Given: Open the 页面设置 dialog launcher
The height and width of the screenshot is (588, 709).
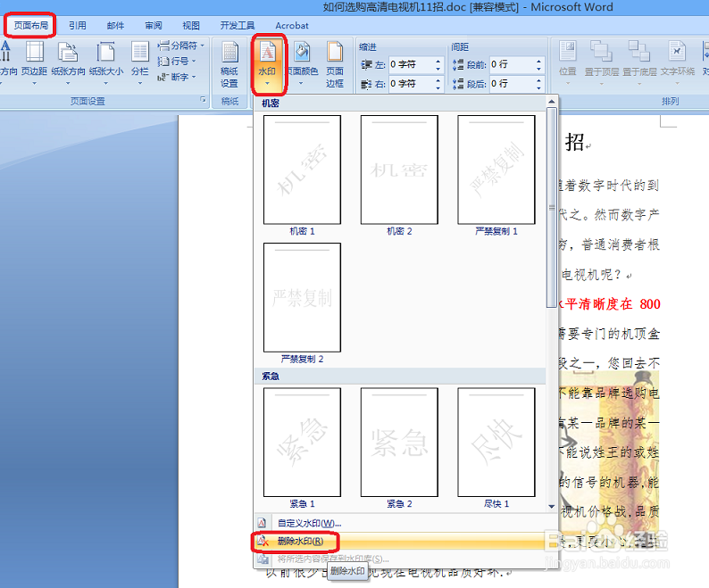Looking at the screenshot, I should 203,99.
